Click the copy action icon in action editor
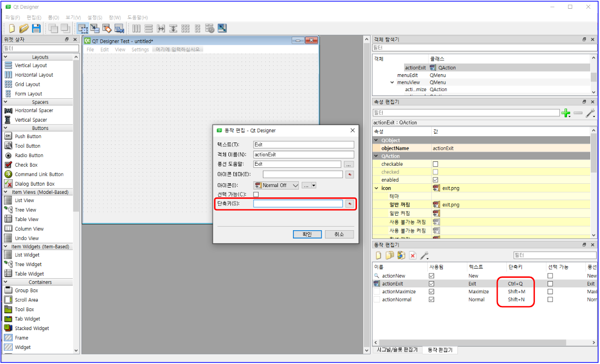This screenshot has width=600, height=364. [x=389, y=255]
